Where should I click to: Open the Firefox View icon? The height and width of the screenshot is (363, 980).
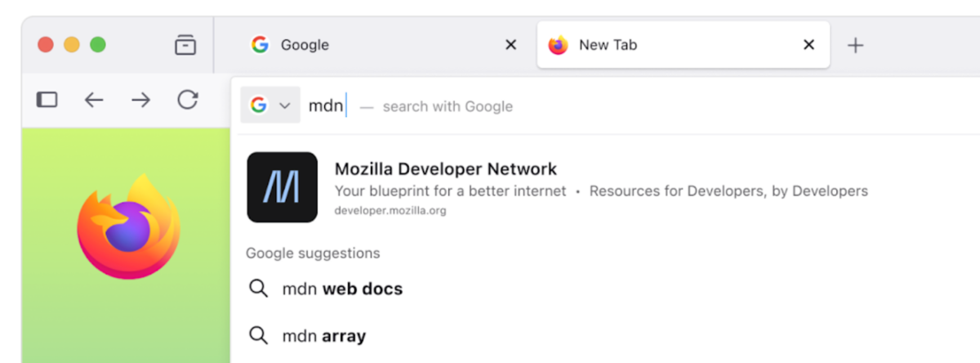[185, 45]
